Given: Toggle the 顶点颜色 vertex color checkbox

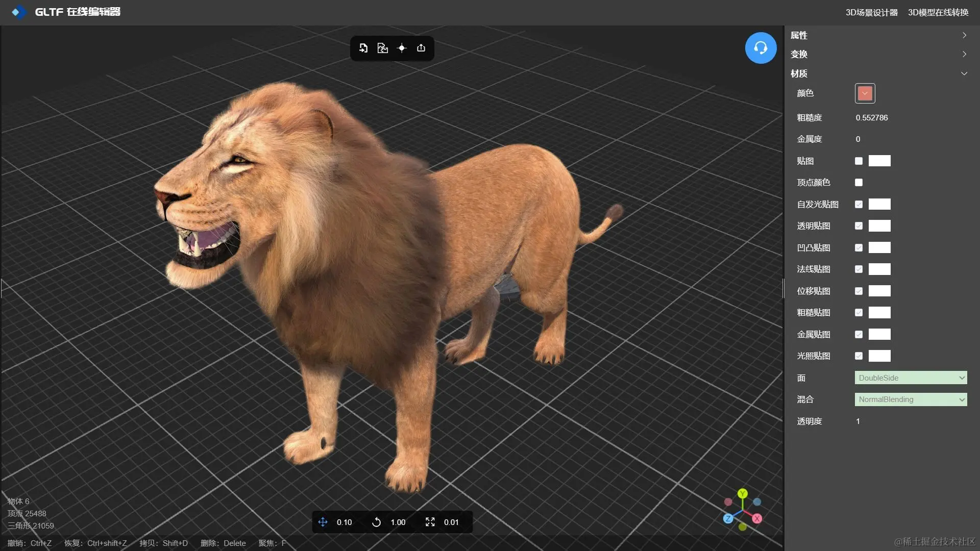Looking at the screenshot, I should [x=859, y=182].
